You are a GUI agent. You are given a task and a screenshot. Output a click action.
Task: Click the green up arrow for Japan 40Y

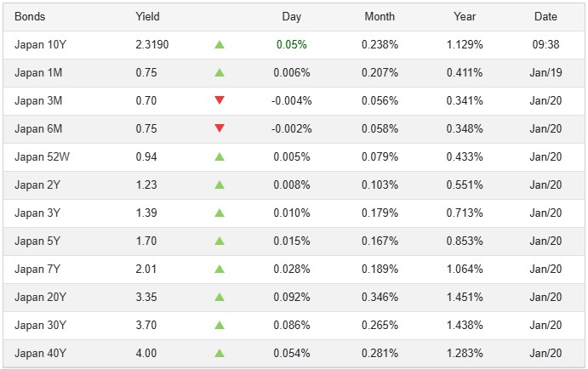click(x=220, y=353)
